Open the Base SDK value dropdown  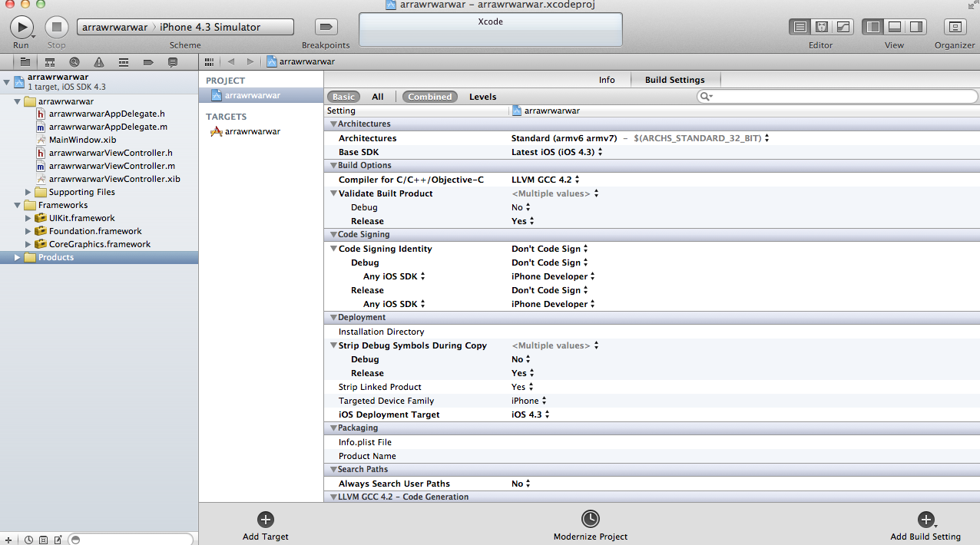(x=557, y=152)
